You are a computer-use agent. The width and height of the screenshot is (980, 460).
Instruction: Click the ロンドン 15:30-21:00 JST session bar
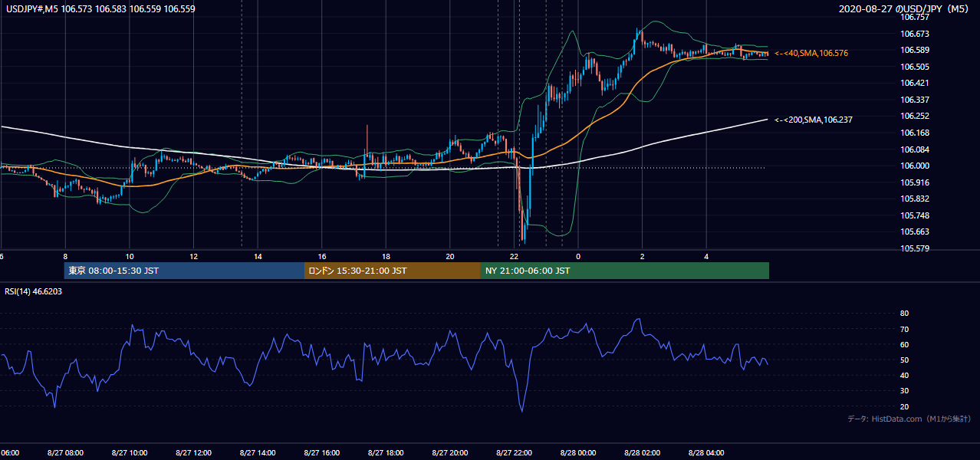click(393, 271)
